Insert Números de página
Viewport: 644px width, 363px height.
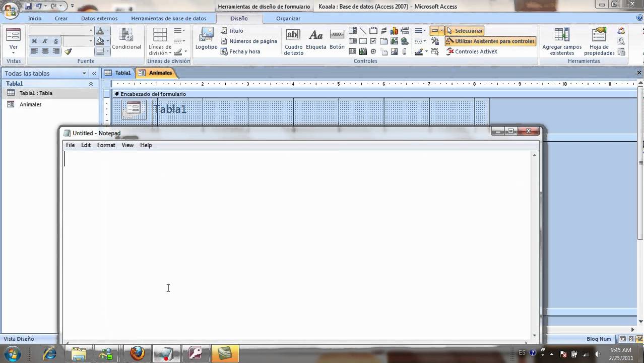tap(249, 41)
